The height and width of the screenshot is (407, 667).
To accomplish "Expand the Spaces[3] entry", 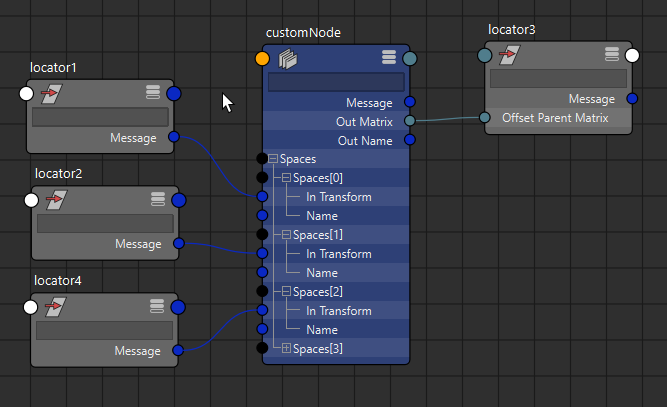I will pos(286,349).
